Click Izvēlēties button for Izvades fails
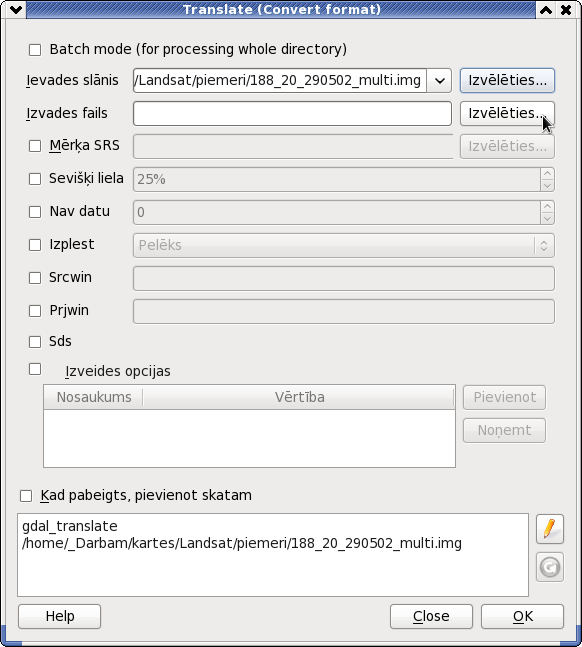This screenshot has height=647, width=582. (x=507, y=113)
